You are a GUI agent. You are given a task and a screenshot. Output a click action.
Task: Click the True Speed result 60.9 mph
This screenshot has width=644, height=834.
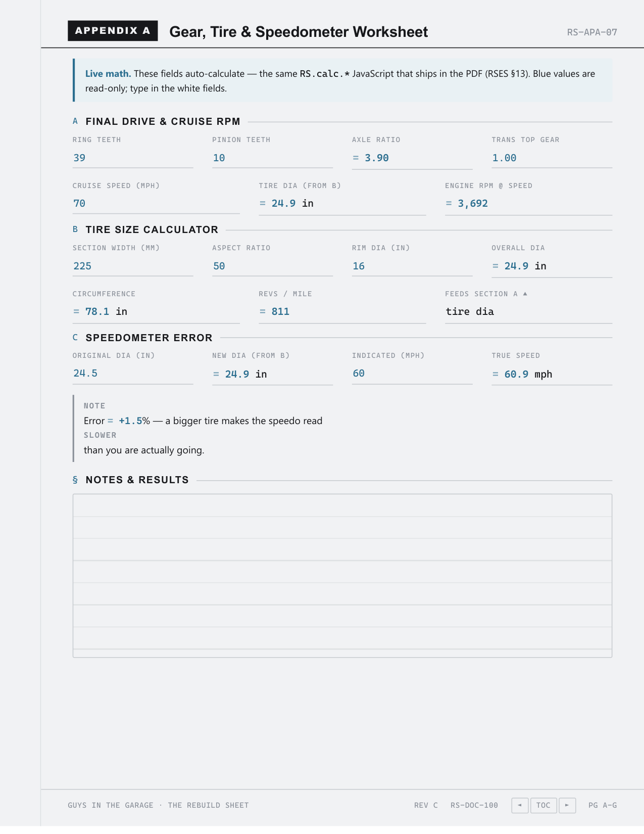[528, 375]
